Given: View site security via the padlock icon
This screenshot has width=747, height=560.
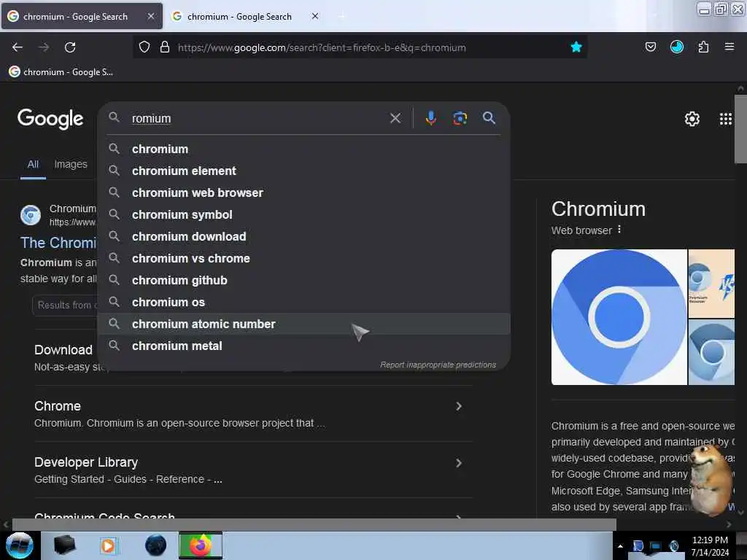Looking at the screenshot, I should click(x=165, y=47).
